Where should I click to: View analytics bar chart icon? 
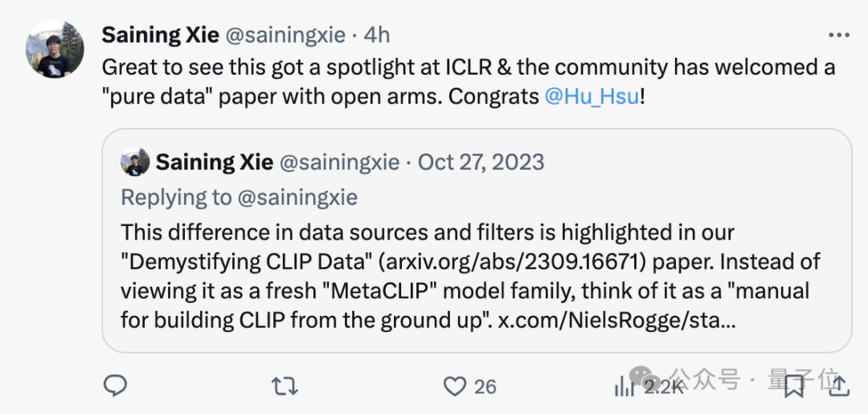(x=624, y=386)
